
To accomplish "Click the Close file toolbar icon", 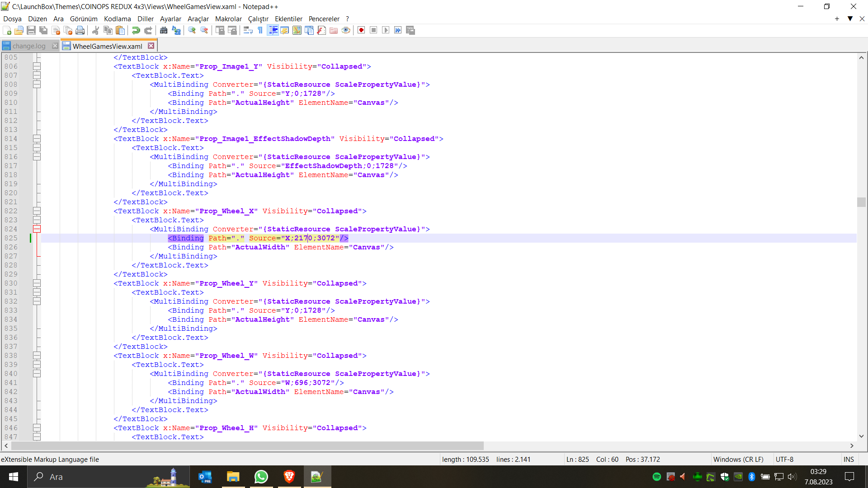I will point(56,30).
